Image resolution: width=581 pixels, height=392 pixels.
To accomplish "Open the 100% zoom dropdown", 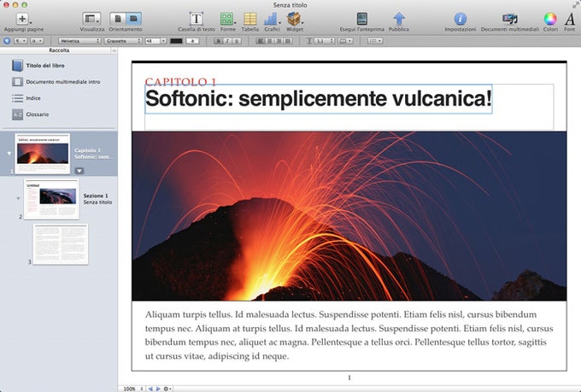I will point(133,389).
